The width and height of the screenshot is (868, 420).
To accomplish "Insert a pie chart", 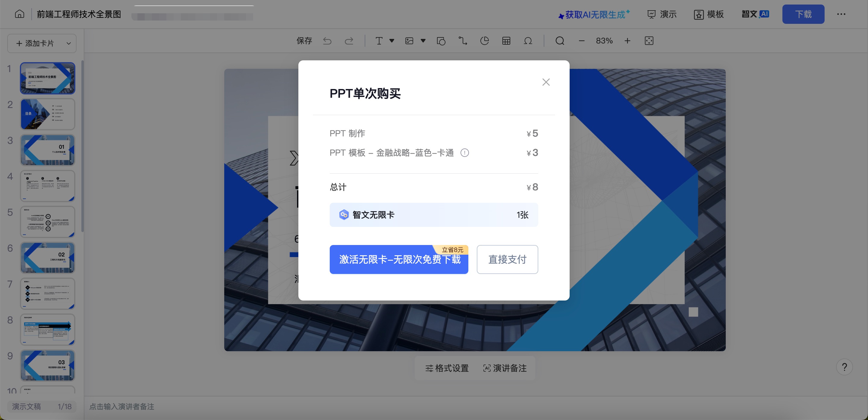I will coord(484,41).
